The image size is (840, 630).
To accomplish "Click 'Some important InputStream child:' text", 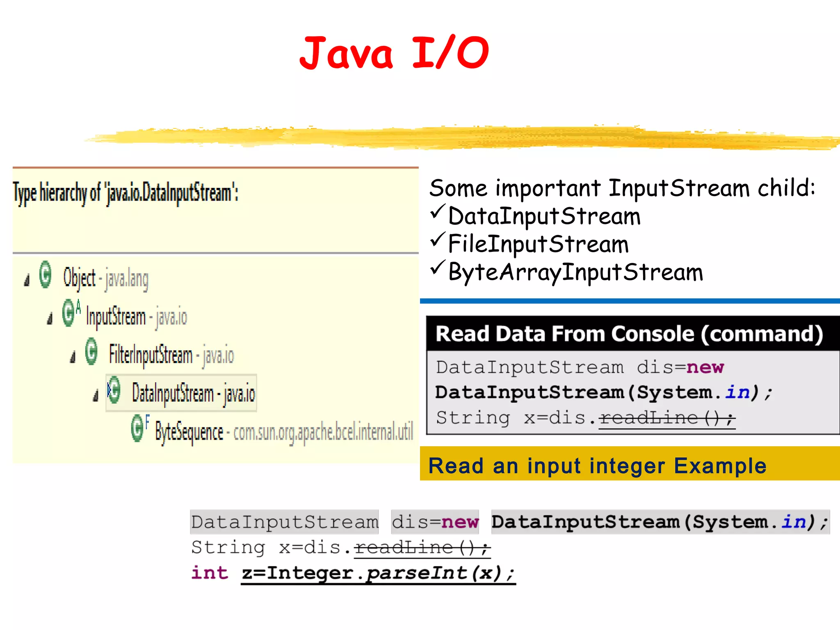I will pyautogui.click(x=622, y=189).
